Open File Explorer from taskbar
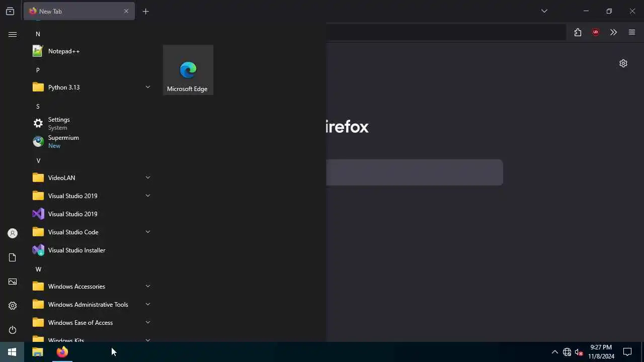 click(38, 352)
